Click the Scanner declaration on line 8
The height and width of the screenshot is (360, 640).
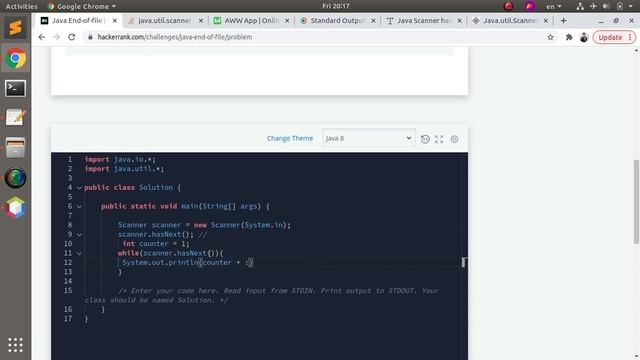click(x=204, y=225)
